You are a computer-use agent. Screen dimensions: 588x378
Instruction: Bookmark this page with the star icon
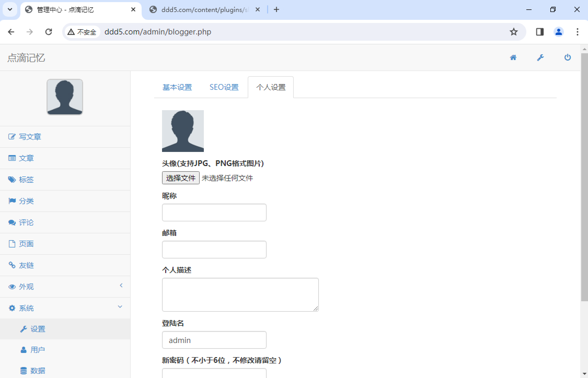click(514, 32)
